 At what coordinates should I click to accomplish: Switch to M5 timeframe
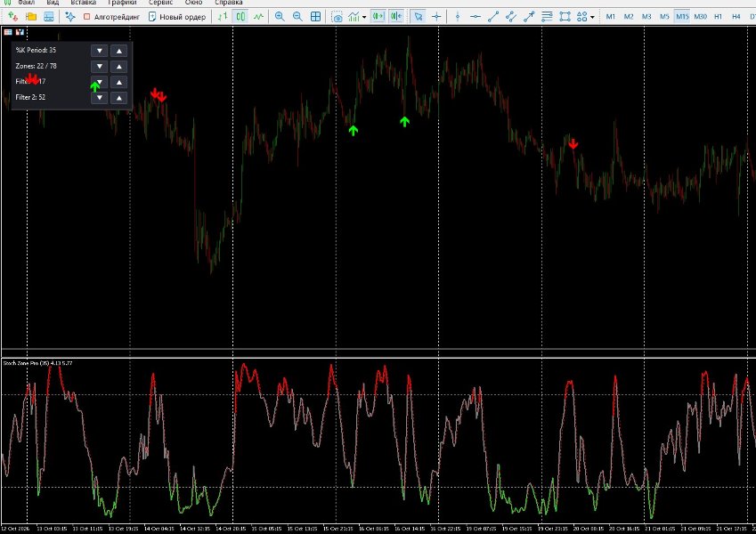[664, 17]
